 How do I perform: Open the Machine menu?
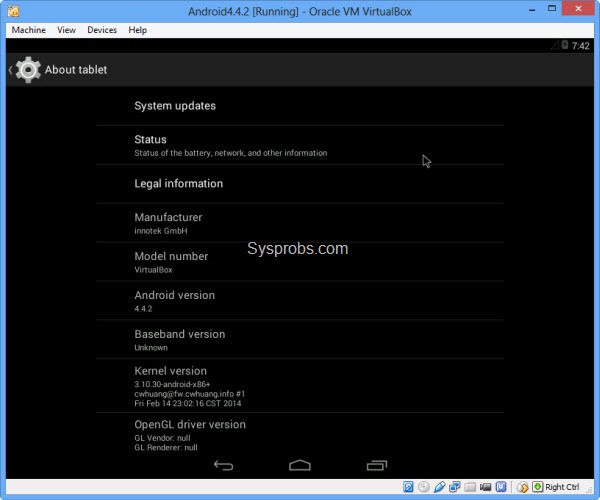point(29,30)
